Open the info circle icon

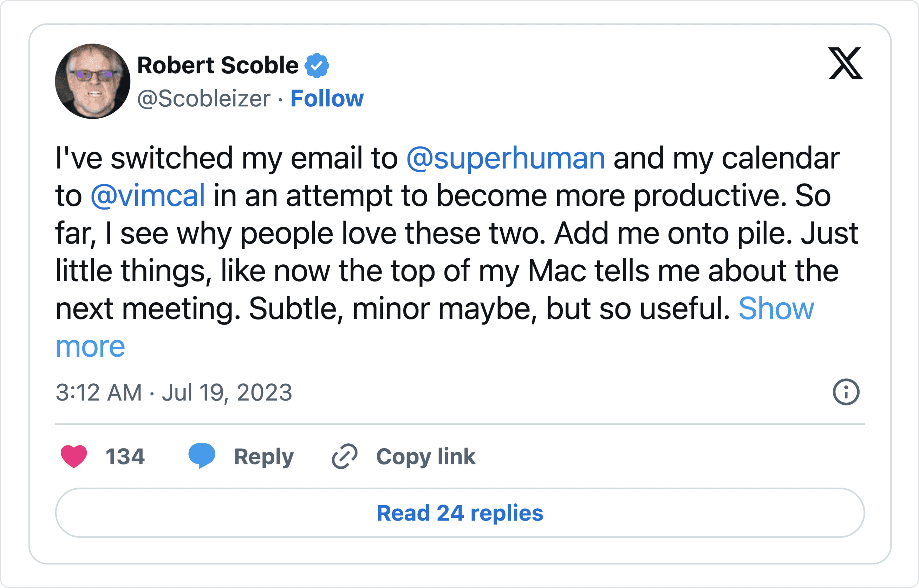(x=846, y=392)
